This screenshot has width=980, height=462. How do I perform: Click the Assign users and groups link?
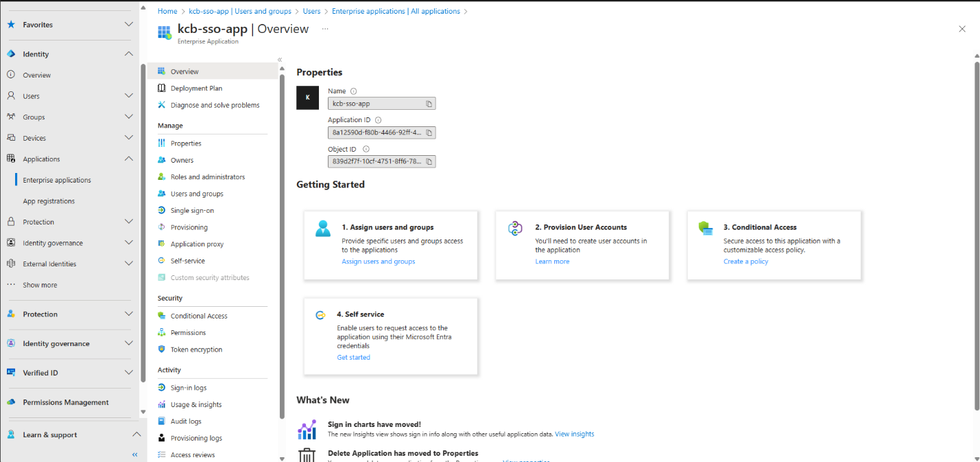[379, 262]
